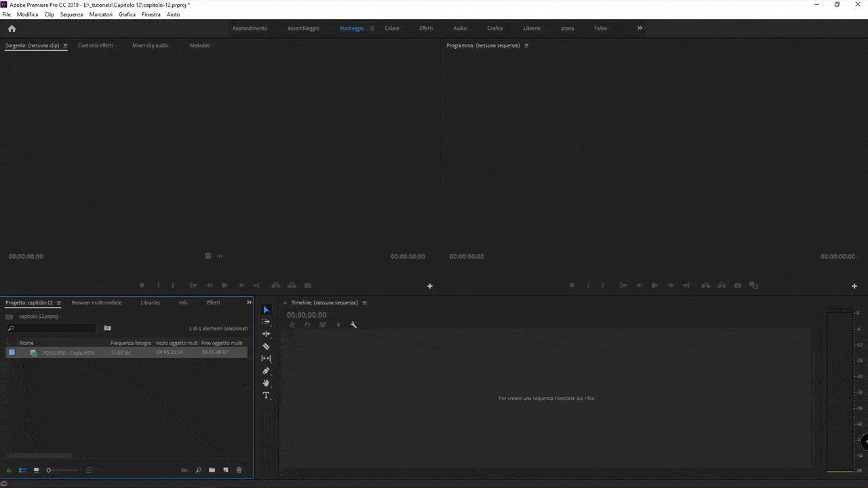Activate the Razor tool

click(266, 346)
